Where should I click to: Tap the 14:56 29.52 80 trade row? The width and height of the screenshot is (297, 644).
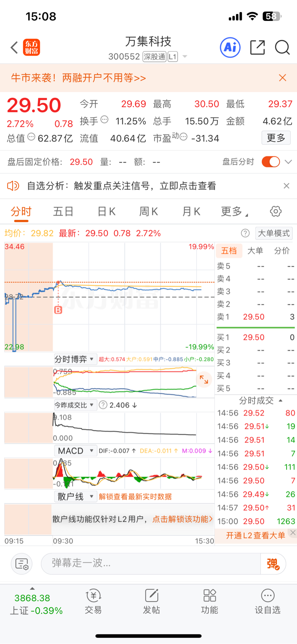256,413
